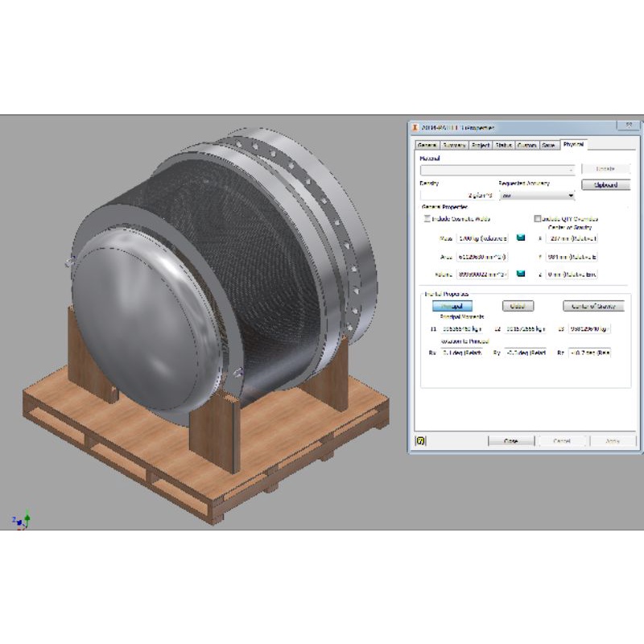The height and width of the screenshot is (644, 644).
Task: Switch to Global inertial properties
Action: coord(518,306)
